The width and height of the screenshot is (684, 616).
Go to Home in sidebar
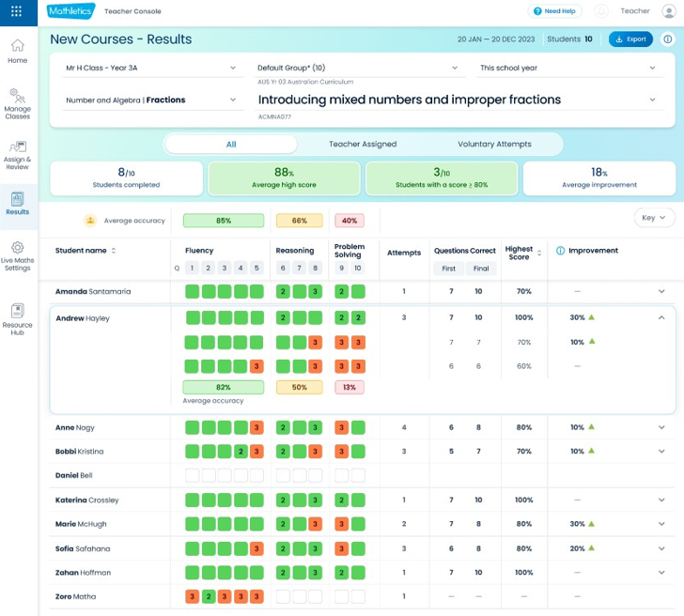[x=18, y=52]
